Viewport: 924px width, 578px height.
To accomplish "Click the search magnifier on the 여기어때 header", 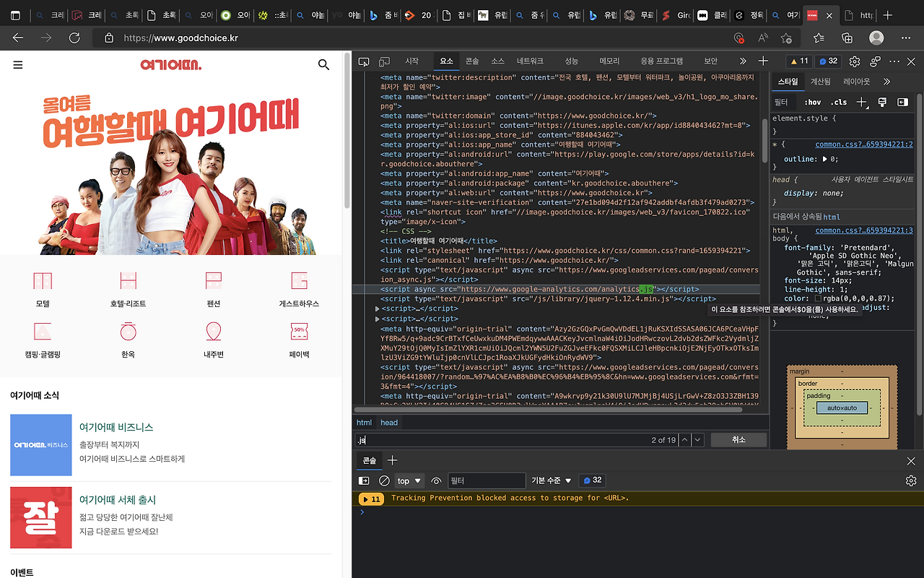I will [323, 64].
